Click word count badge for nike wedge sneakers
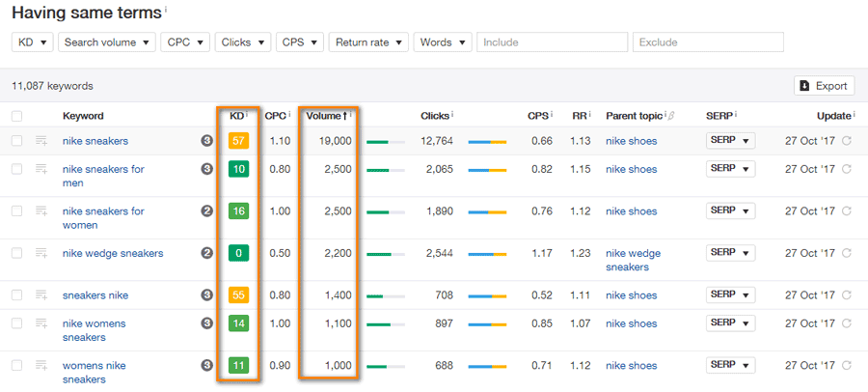The width and height of the screenshot is (868, 392). [x=206, y=253]
